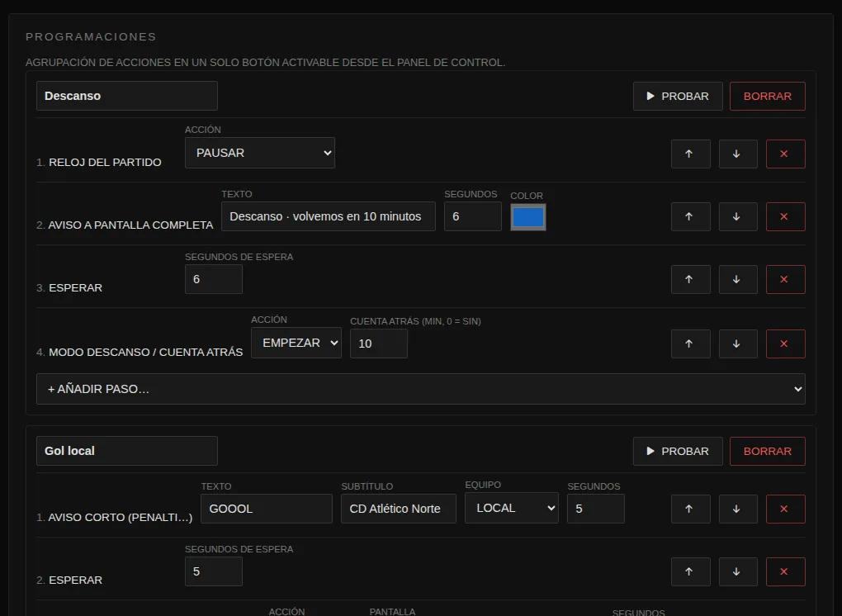842x616 pixels.
Task: Edit the Descanso program name field
Action: pos(127,96)
